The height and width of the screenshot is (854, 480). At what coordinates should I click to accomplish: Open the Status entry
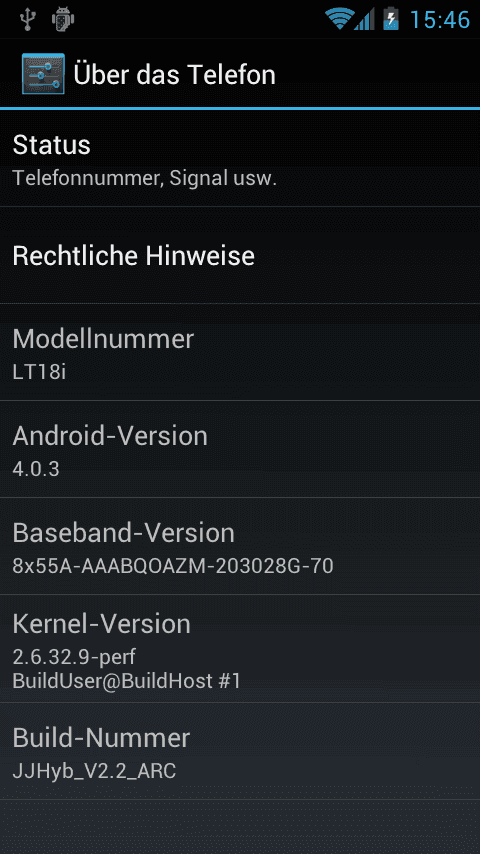click(240, 158)
